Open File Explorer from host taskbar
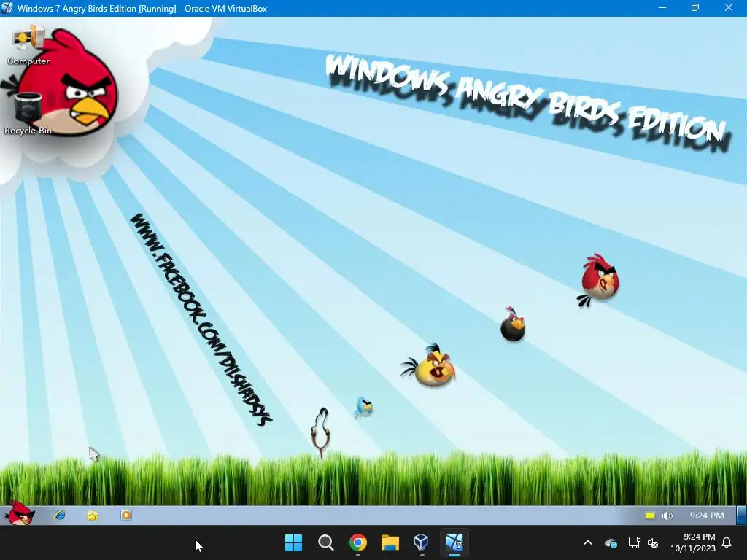Viewport: 747px width, 560px height. pyautogui.click(x=390, y=542)
